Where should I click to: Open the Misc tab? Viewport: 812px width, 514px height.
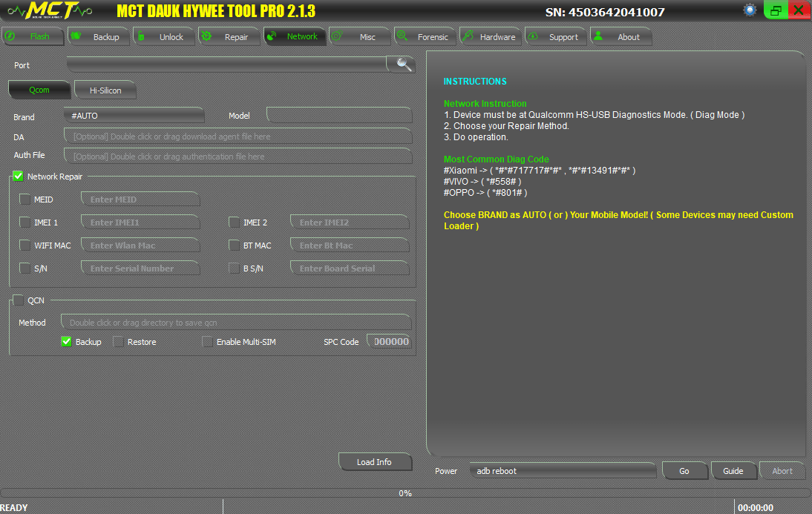(x=359, y=36)
